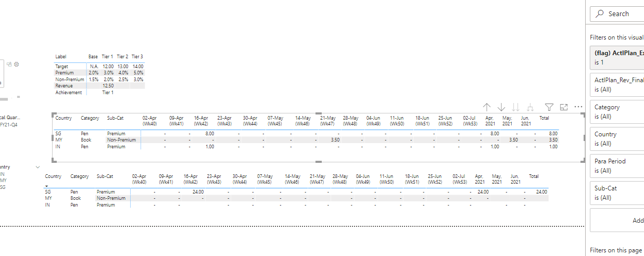The image size is (644, 256).
Task: Click the Total 24.00 in lower matrix
Action: tap(541, 192)
